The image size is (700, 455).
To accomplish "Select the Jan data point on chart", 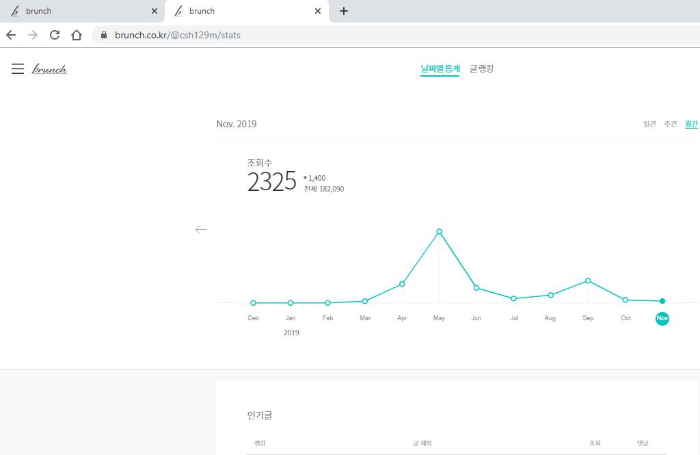I will click(x=291, y=303).
